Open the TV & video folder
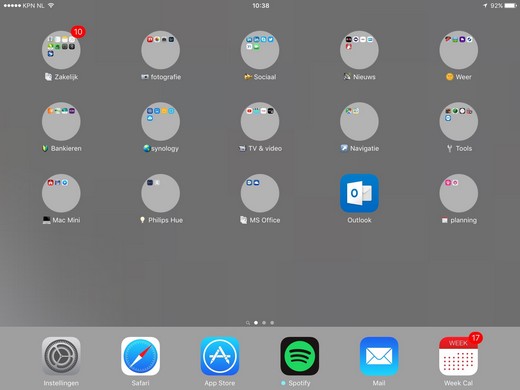Screen dimensions: 520x390 [x=260, y=122]
